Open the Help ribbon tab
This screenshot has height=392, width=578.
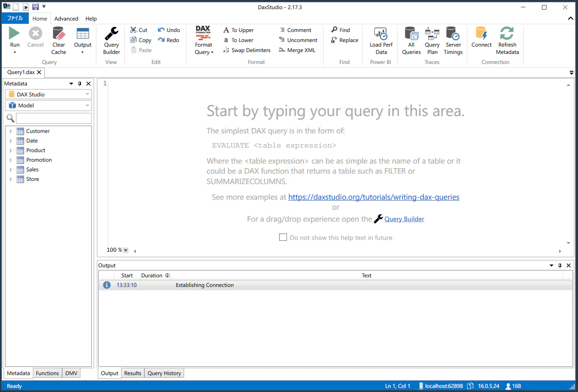coord(91,19)
